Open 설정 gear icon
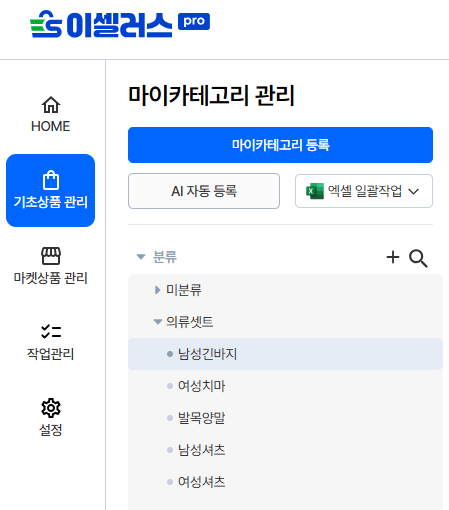This screenshot has height=510, width=449. click(x=51, y=407)
